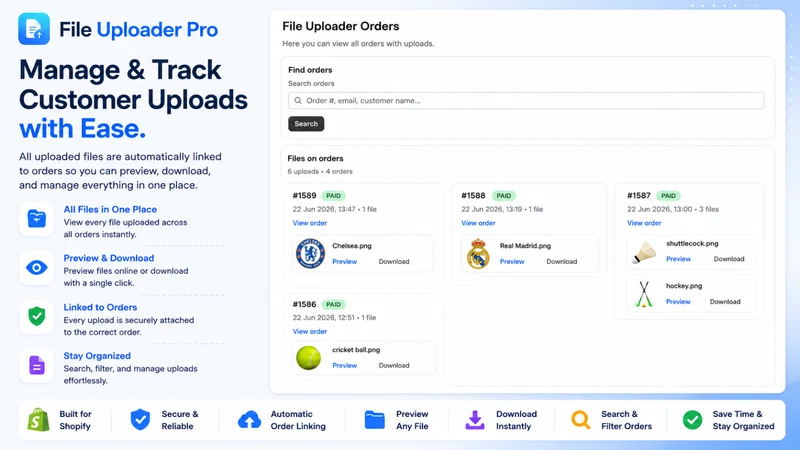Download the Chelsea.png file
This screenshot has height=450, width=800.
tap(394, 261)
